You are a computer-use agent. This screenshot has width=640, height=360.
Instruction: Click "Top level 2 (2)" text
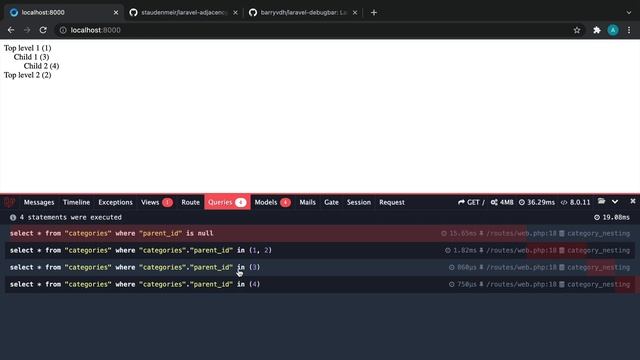(x=27, y=75)
